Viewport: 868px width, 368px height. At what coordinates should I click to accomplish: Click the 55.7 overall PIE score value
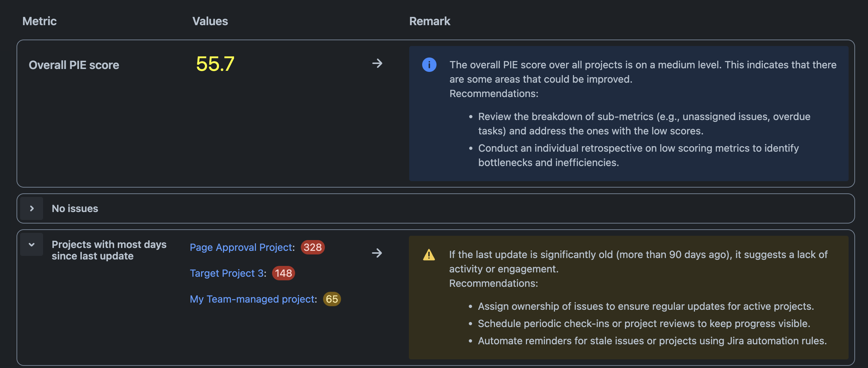tap(215, 64)
